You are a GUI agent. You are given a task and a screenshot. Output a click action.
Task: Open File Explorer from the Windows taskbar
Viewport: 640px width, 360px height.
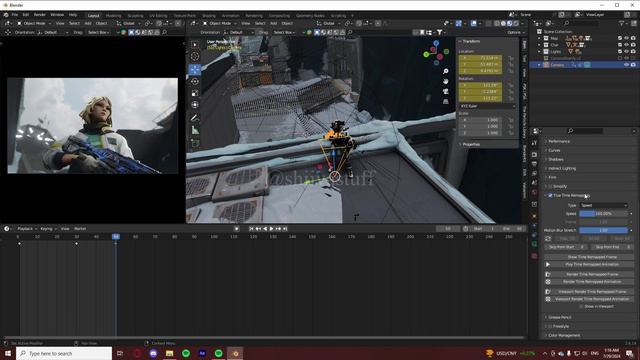pos(169,353)
